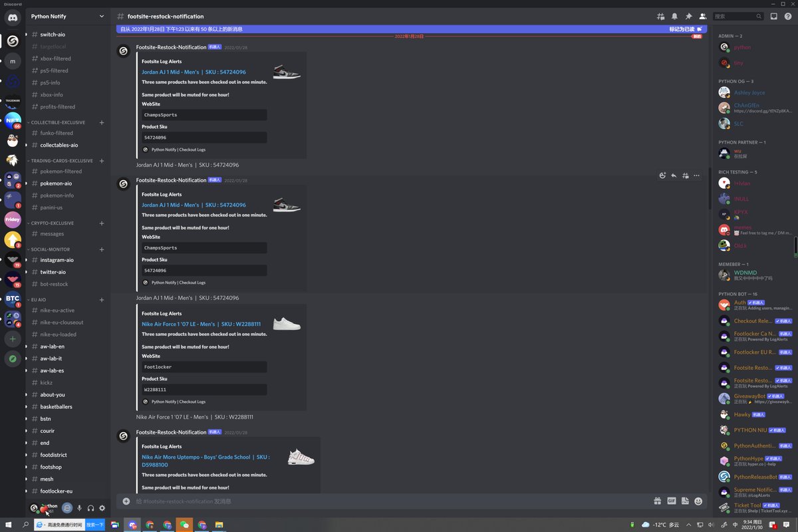This screenshot has width=798, height=532.
Task: Toggle headphones deafen in user panel
Action: click(x=90, y=508)
